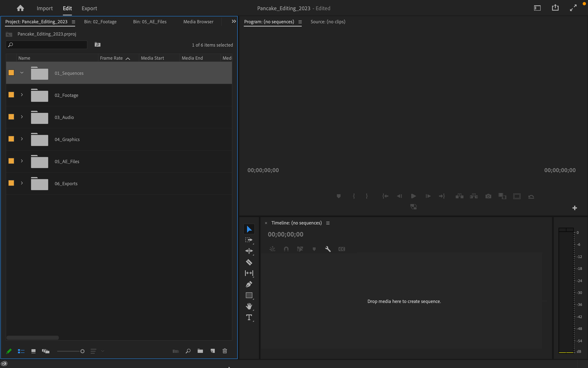Expand the 02_Footage folder
The image size is (588, 368).
21,95
